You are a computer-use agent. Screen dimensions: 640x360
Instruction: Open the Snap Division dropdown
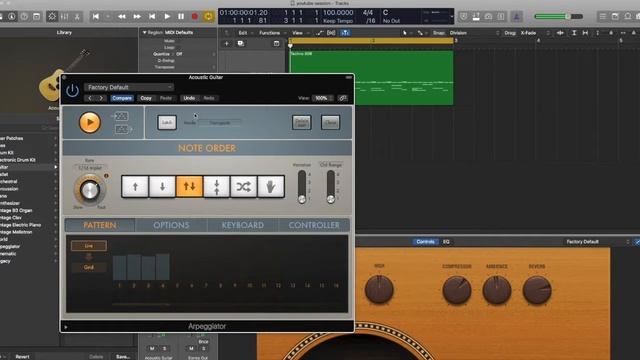tap(474, 33)
